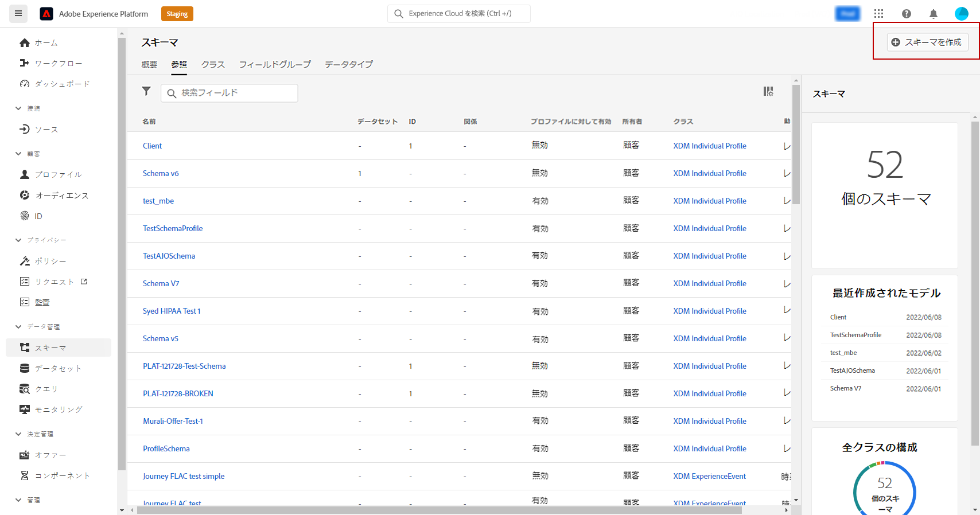This screenshot has height=515, width=980.
Task: Open the Schema v6 link
Action: [161, 173]
